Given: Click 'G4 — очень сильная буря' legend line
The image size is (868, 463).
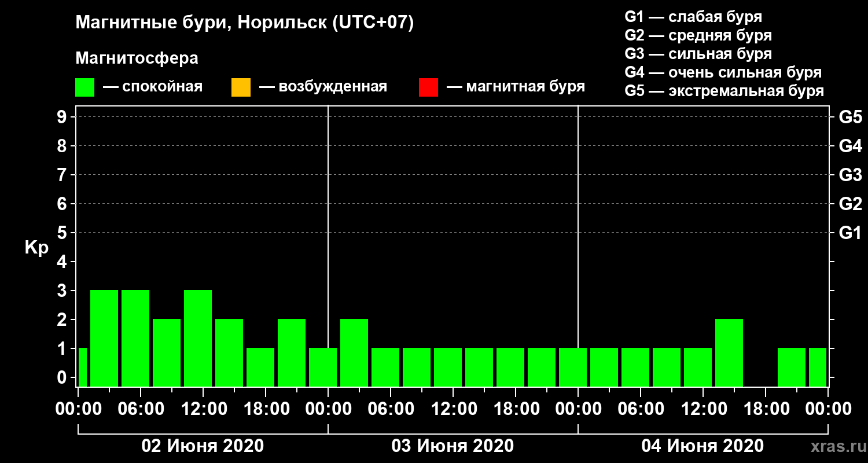Looking at the screenshot, I should [723, 72].
